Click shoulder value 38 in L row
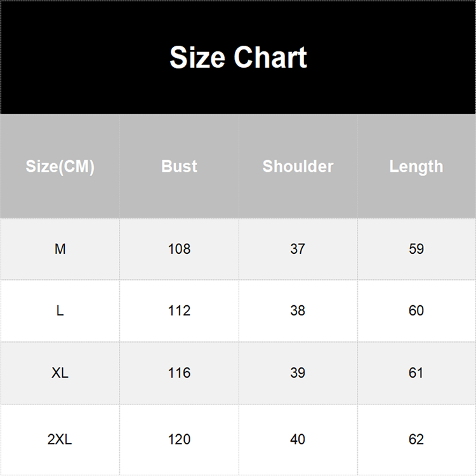This screenshot has height=476, width=476. [x=298, y=311]
